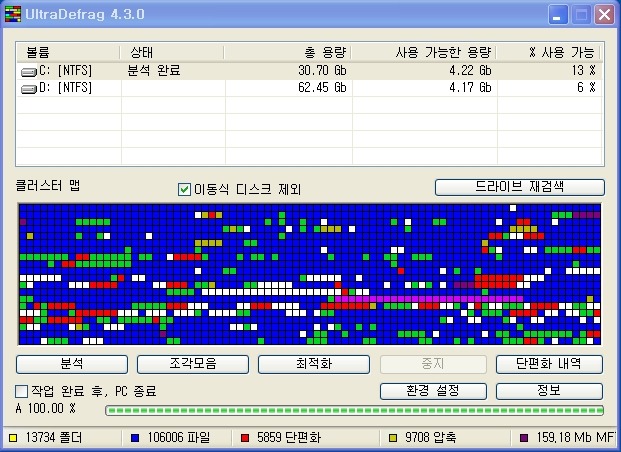The width and height of the screenshot is (621, 452).
Task: Click the 159.18 Mb MFT status entry
Action: (x=576, y=438)
